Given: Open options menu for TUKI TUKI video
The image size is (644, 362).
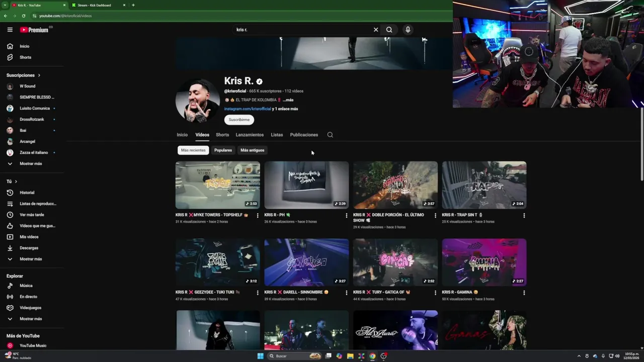Looking at the screenshot, I should [x=258, y=293].
